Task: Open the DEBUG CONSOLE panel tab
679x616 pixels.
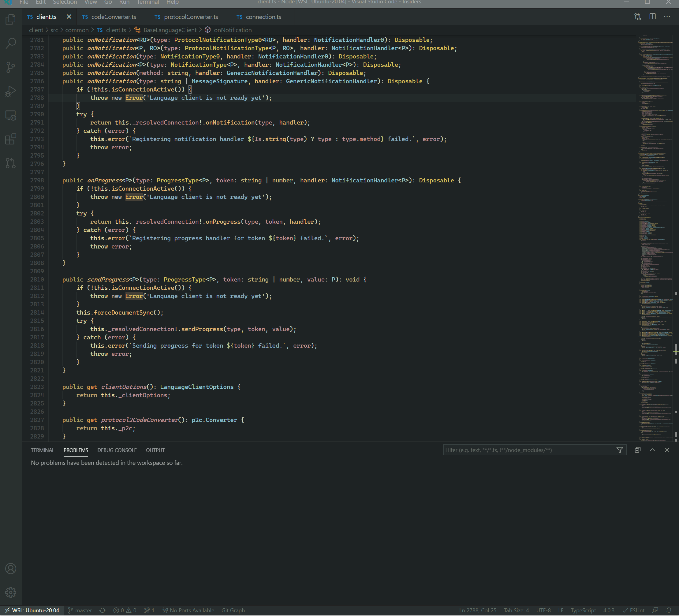Action: [x=117, y=450]
